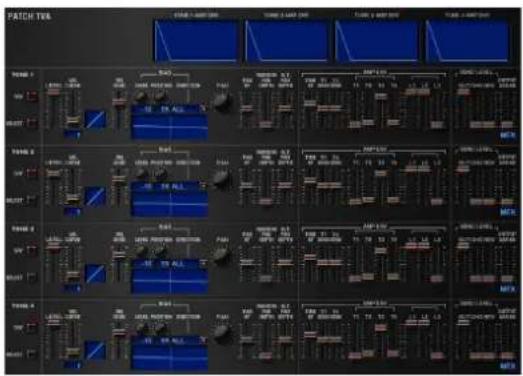The image size is (523, 376).
Task: Click the Tone 2 bias position knob
Action: 161,174
